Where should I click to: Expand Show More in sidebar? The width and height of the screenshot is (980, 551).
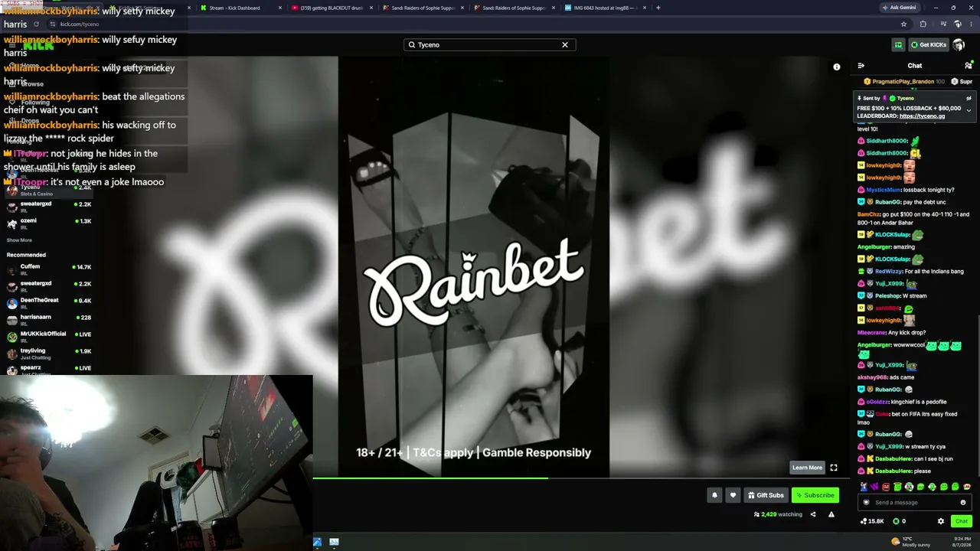19,240
